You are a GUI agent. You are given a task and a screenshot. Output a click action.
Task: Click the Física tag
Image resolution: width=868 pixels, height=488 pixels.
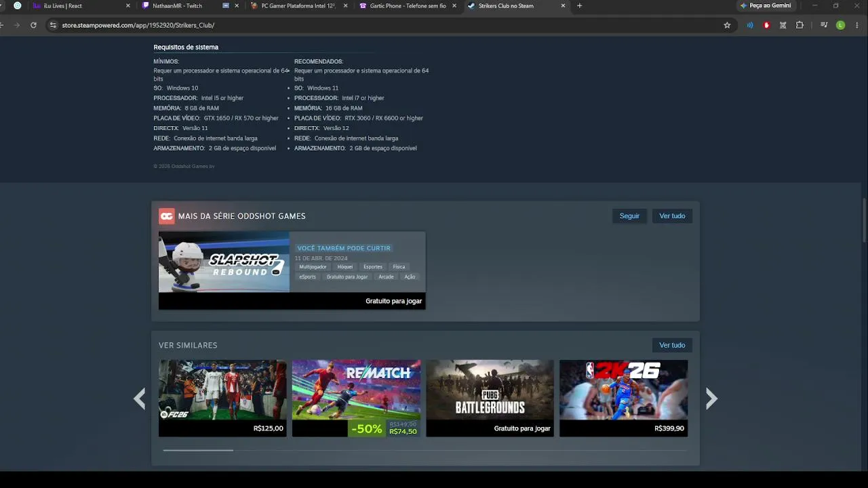399,267
